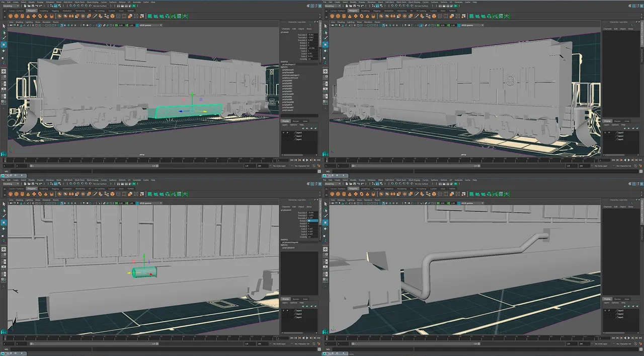This screenshot has height=356, width=644.
Task: Go to end of playback range, top-left window
Action: point(319,160)
